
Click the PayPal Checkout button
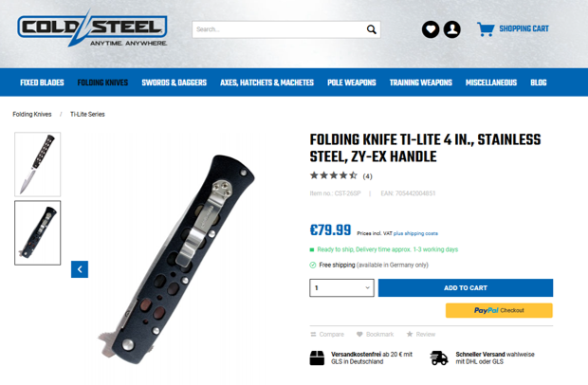499,310
